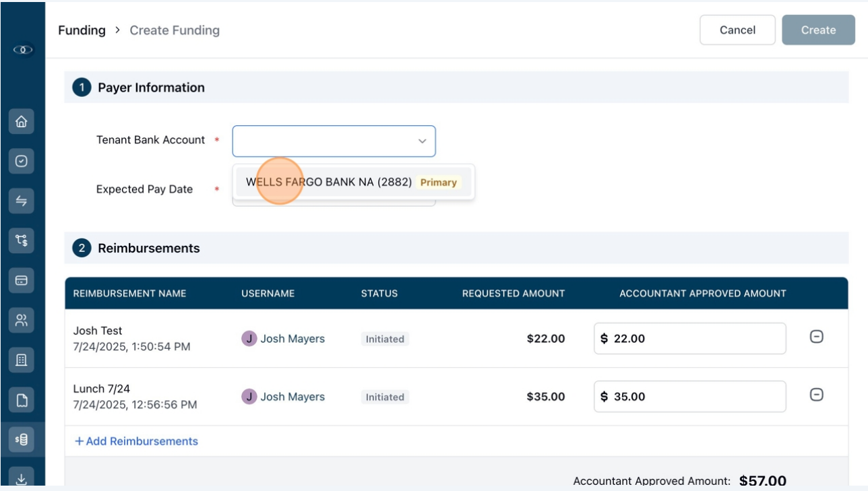Click the ACCOUNTANT APPROVED AMOUNT column header
The image size is (868, 491).
pos(703,294)
